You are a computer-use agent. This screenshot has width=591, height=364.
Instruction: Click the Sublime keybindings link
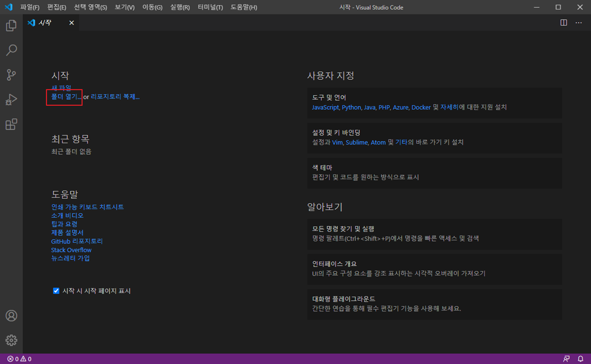(x=357, y=142)
